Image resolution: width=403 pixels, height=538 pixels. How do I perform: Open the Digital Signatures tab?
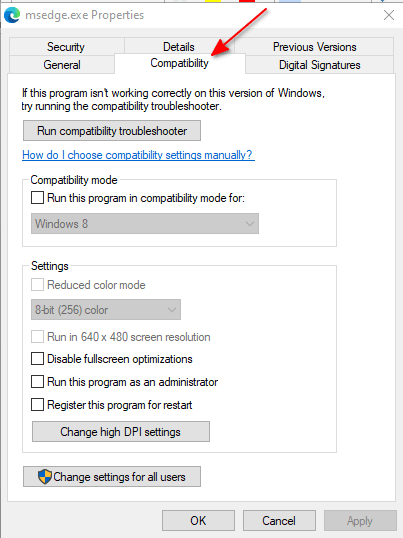(x=319, y=65)
